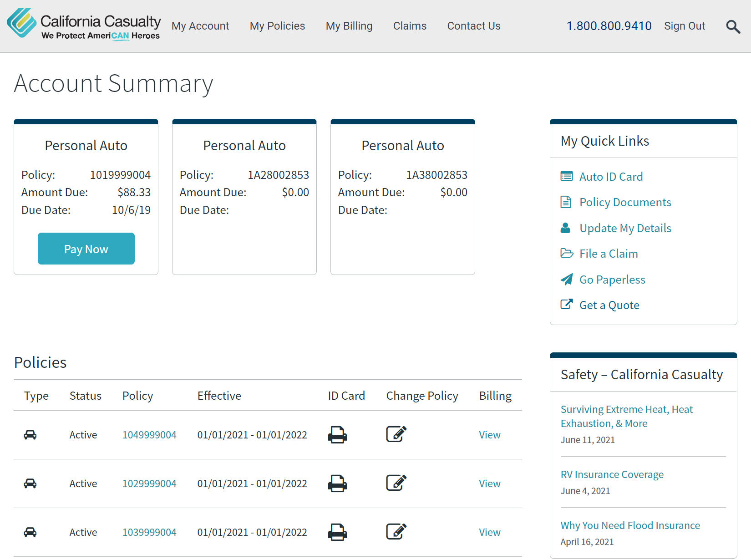Viewport: 751px width, 560px height.
Task: View billing for policy 1039999004
Action: [490, 532]
